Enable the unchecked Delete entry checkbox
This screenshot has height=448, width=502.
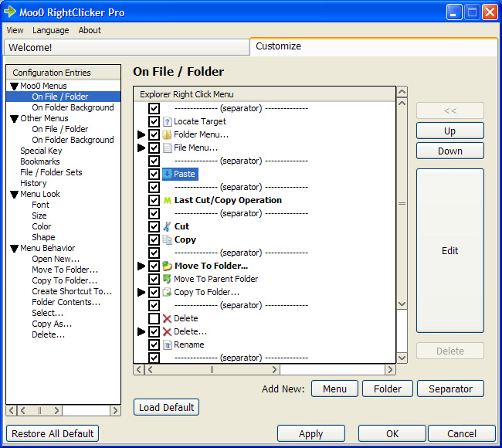point(154,319)
